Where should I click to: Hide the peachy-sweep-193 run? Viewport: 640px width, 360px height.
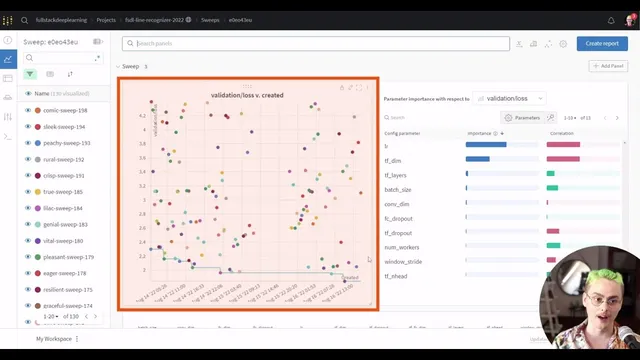(x=28, y=143)
